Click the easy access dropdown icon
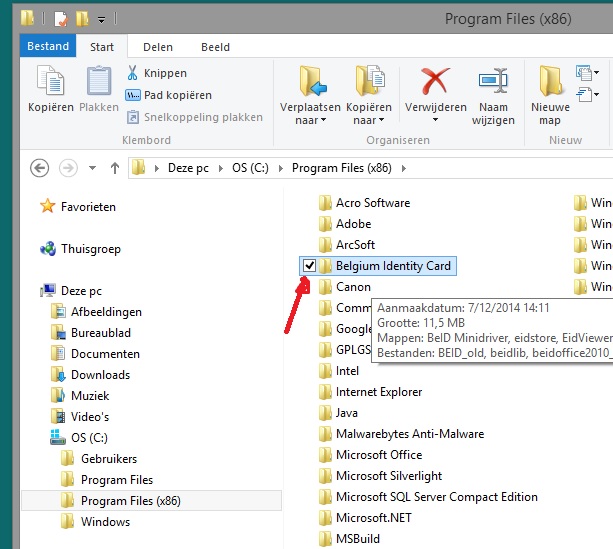Screen dimensions: 613x549 coord(588,94)
